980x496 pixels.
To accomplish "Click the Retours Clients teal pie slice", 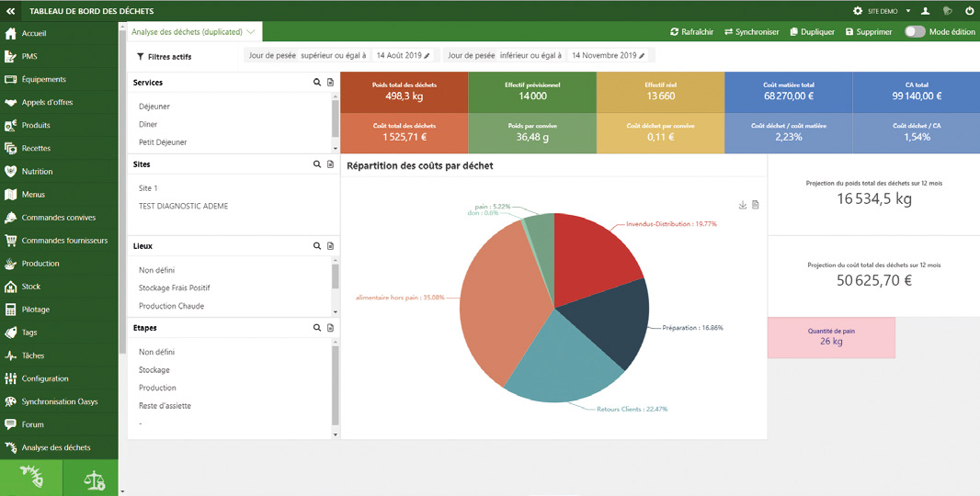I will pos(559,362).
